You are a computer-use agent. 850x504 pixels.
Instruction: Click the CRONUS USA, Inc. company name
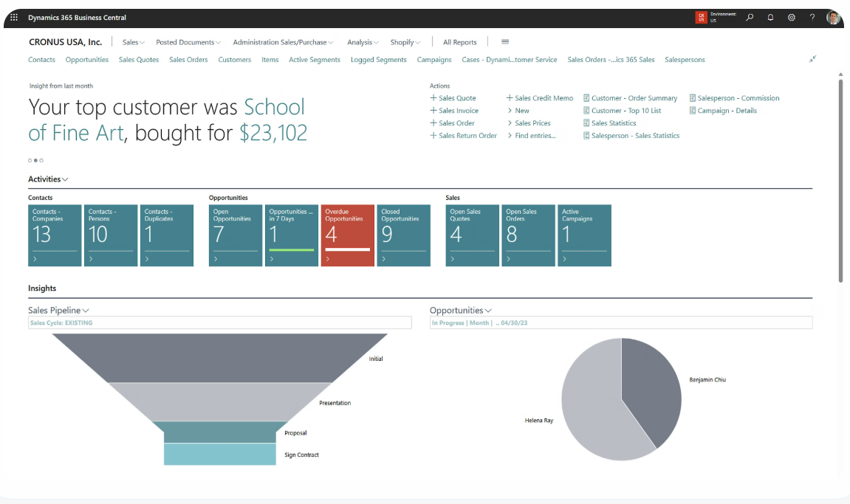tap(65, 42)
